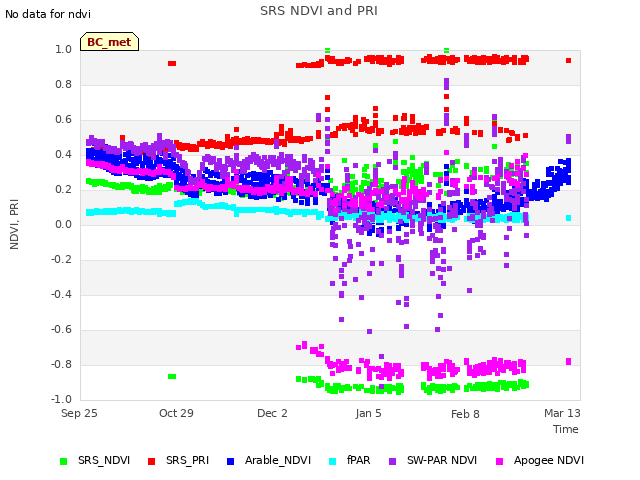
Task: Click the purple SW-PAR NDVI legend swatch
Action: [x=392, y=461]
